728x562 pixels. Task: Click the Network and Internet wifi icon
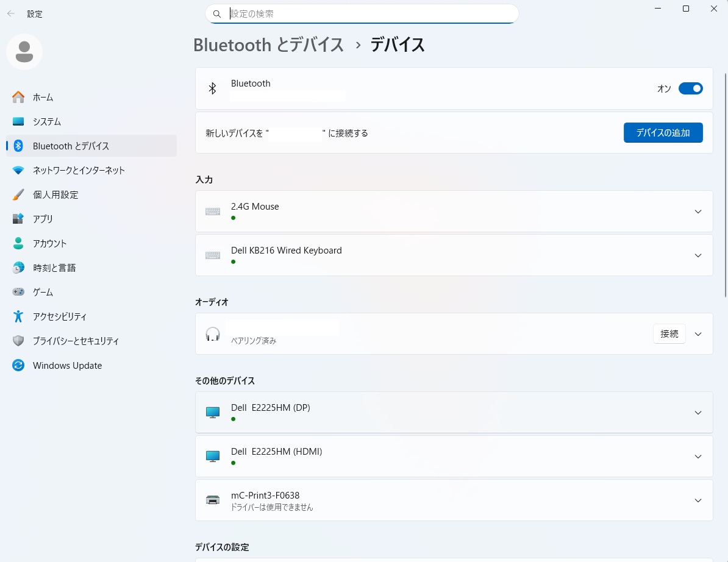[18, 170]
